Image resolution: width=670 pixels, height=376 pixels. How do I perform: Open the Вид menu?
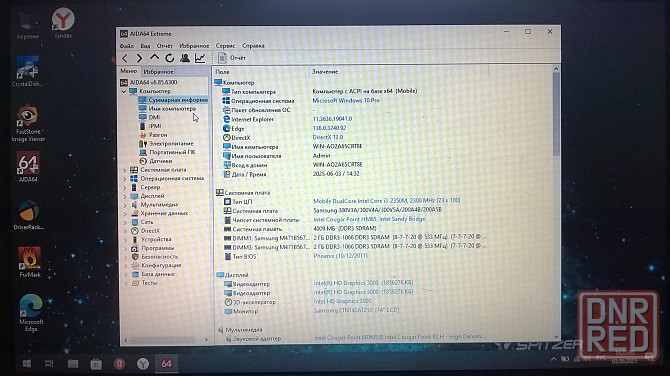[145, 46]
